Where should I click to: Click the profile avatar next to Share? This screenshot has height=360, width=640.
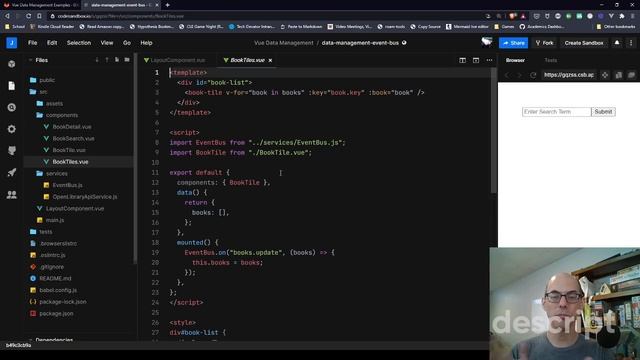(x=487, y=42)
